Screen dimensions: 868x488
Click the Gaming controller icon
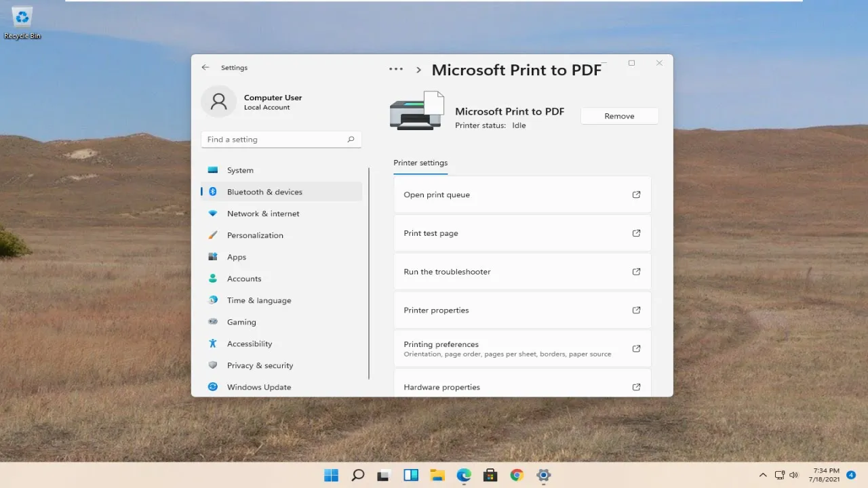pyautogui.click(x=213, y=322)
